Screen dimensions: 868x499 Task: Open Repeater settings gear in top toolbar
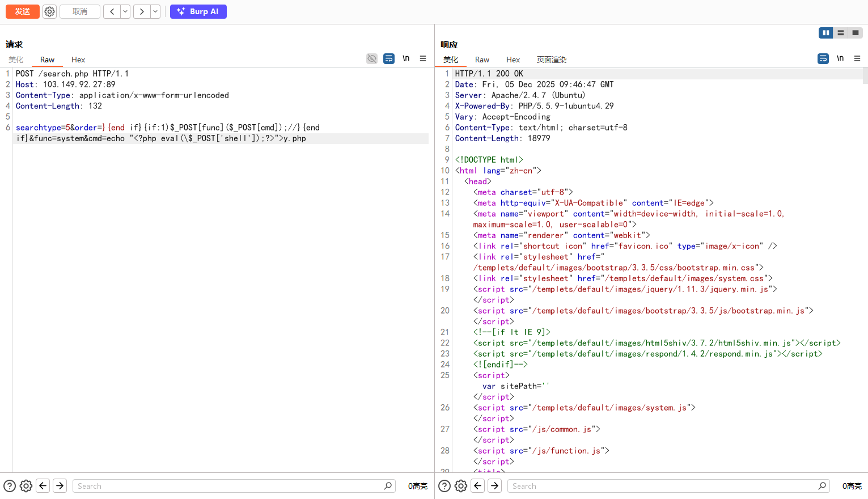click(50, 11)
